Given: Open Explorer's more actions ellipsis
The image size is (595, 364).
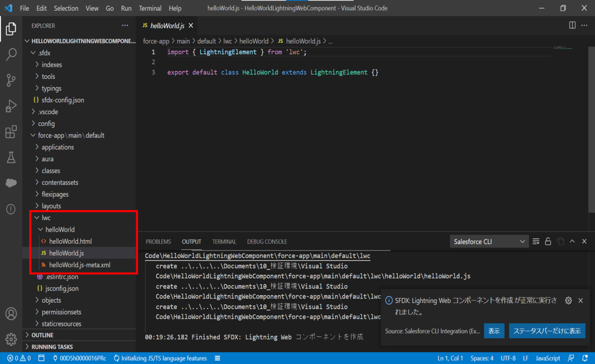Looking at the screenshot, I should coord(124,26).
